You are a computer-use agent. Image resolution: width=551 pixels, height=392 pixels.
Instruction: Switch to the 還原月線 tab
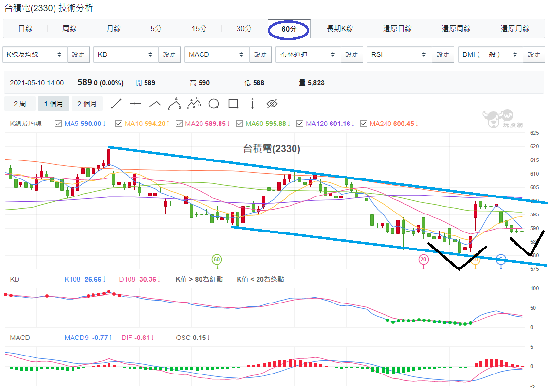(515, 28)
